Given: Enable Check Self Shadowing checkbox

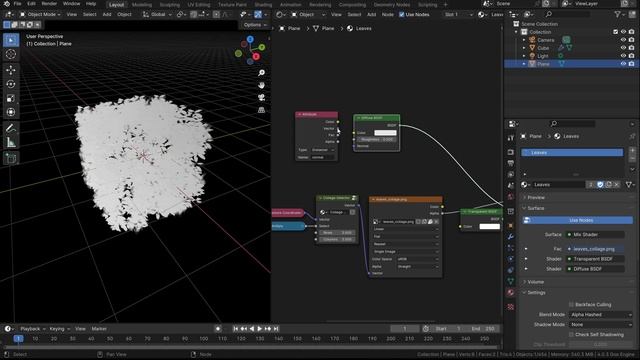Looking at the screenshot, I should (571, 335).
